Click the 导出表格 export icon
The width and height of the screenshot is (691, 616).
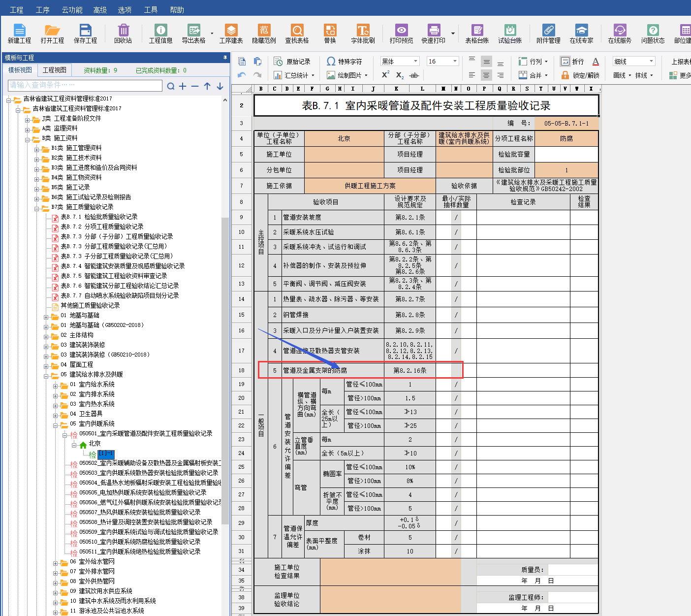coord(194,33)
